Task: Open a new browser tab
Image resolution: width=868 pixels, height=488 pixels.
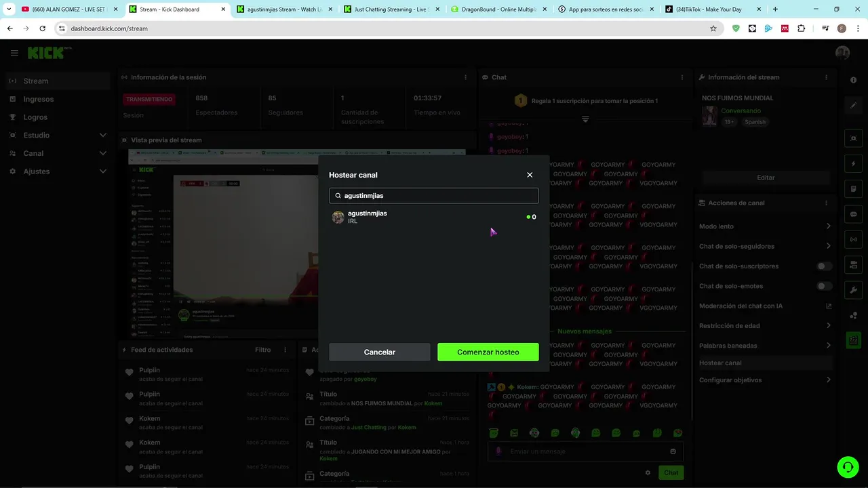Action: pos(775,9)
